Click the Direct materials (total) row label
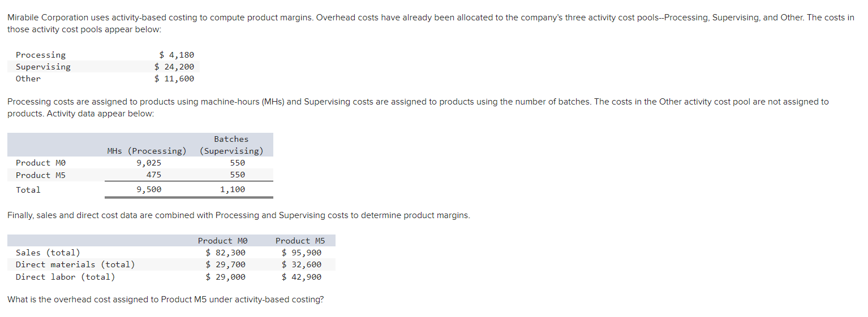 pyautogui.click(x=75, y=264)
